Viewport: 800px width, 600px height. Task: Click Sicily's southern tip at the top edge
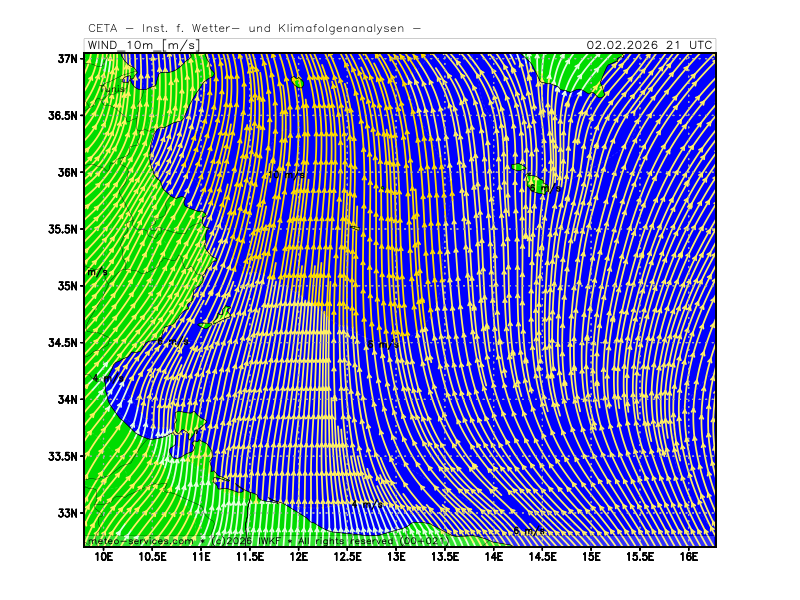pyautogui.click(x=565, y=70)
